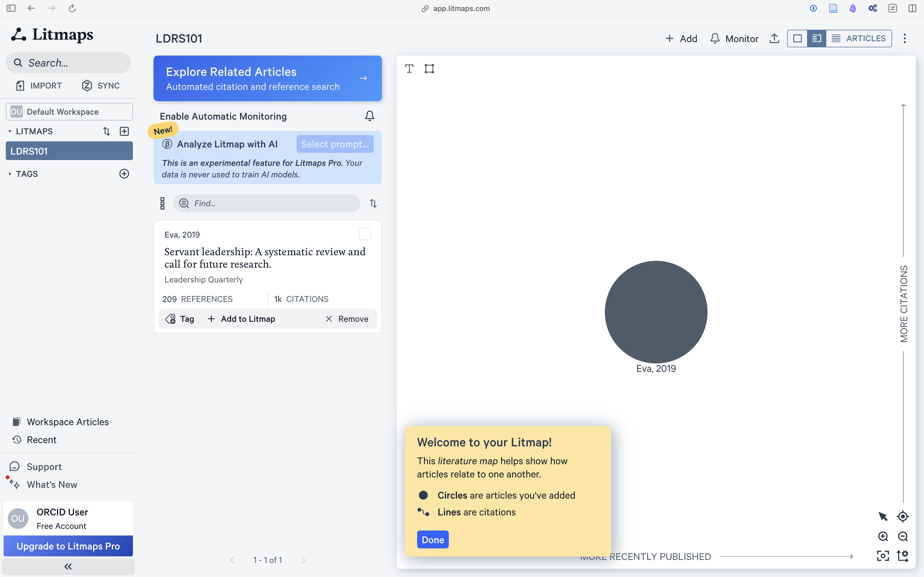This screenshot has height=577, width=924.
Task: Open Explore Related Articles
Action: [267, 78]
